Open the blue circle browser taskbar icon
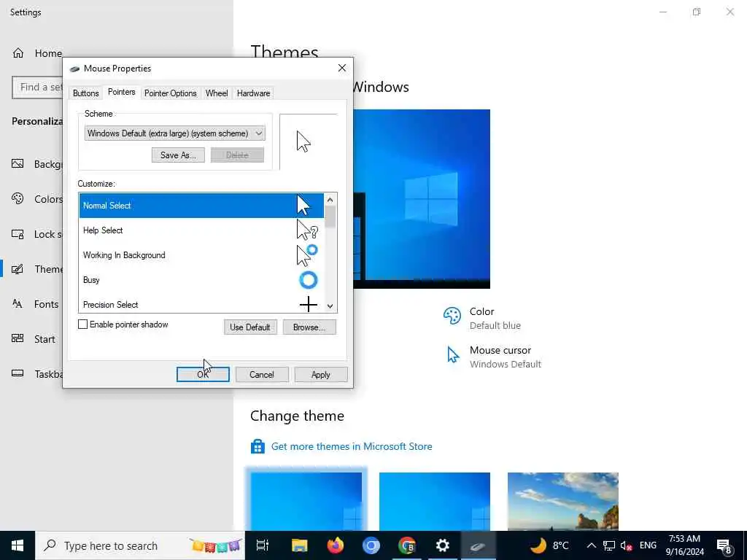The width and height of the screenshot is (747, 560). (371, 545)
